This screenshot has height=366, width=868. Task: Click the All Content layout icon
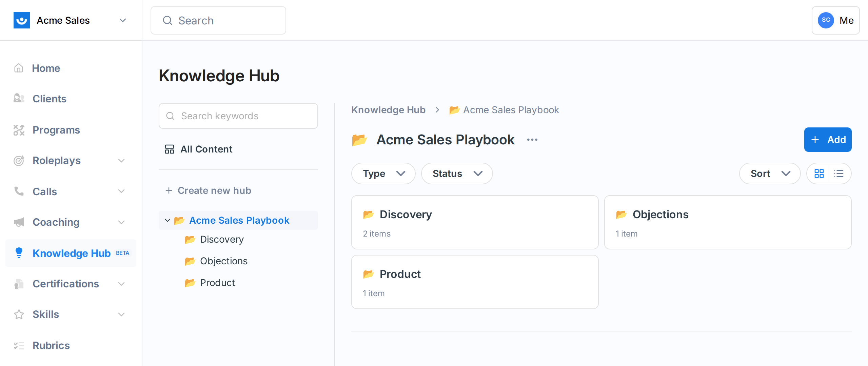coord(170,149)
